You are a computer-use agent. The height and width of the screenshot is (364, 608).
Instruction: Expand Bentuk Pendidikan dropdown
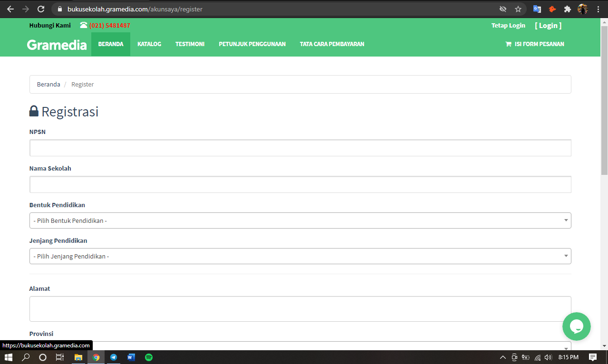pyautogui.click(x=300, y=220)
